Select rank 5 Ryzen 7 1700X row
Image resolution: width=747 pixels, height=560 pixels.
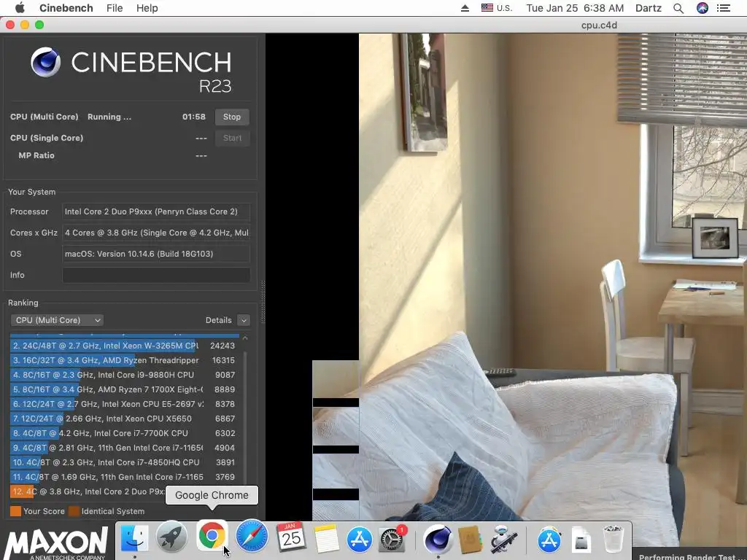click(x=124, y=389)
